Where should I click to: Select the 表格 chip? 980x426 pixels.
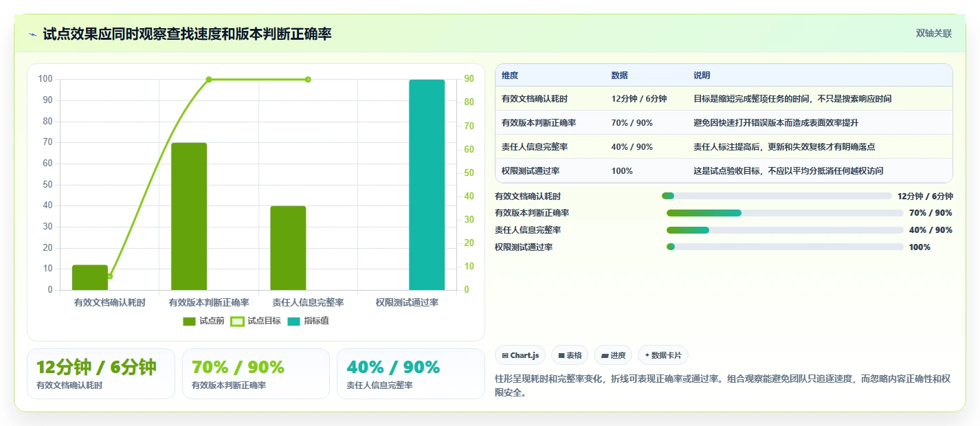pyautogui.click(x=570, y=355)
